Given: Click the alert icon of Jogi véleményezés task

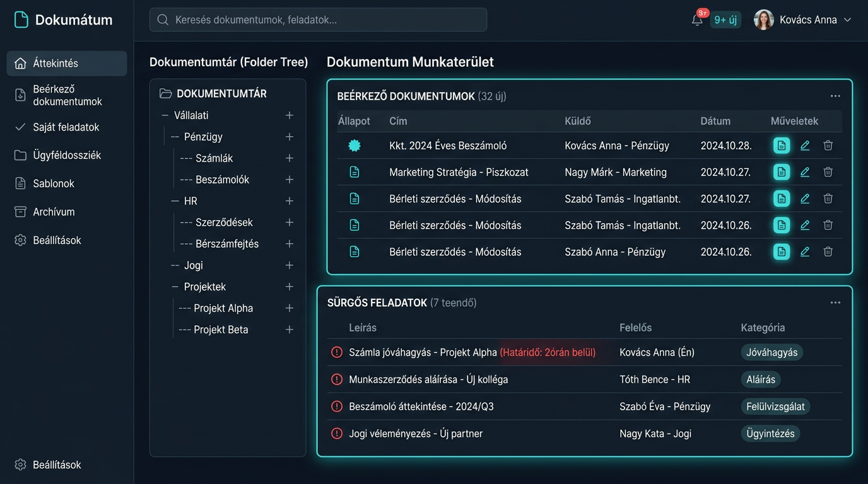Looking at the screenshot, I should coord(337,434).
